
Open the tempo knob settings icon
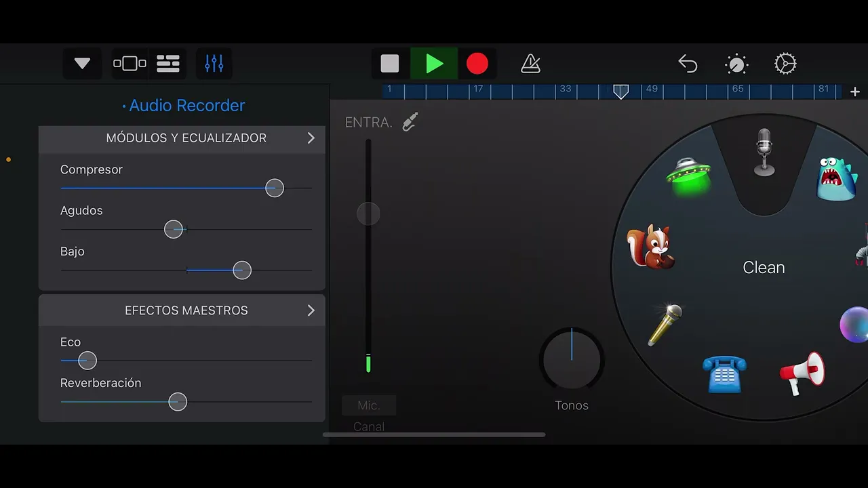(736, 64)
